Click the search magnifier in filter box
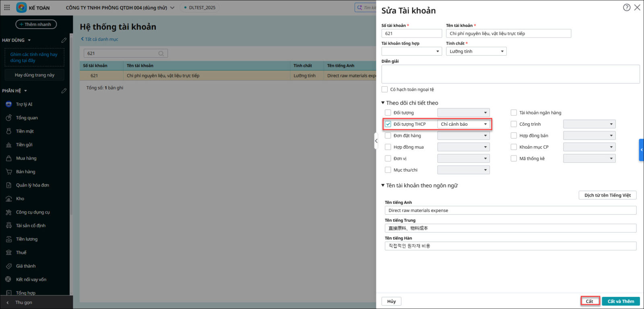 coord(161,54)
